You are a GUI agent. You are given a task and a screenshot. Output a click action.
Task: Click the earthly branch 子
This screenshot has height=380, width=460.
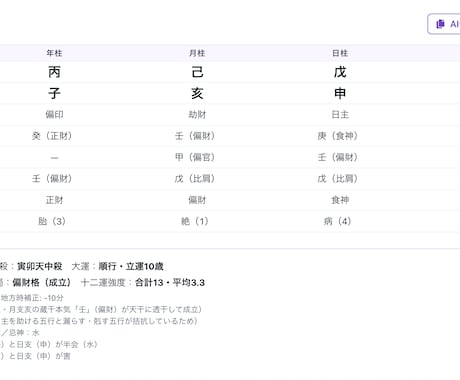54,93
